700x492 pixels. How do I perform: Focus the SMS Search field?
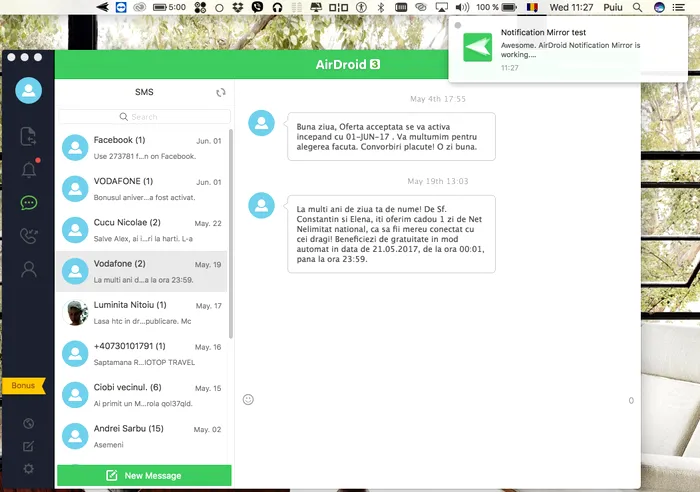144,117
